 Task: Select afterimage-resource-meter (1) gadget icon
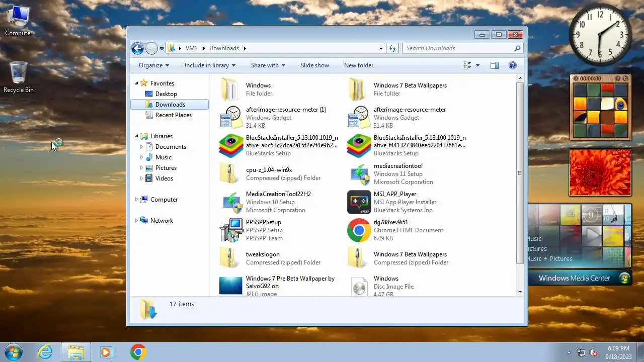(231, 118)
